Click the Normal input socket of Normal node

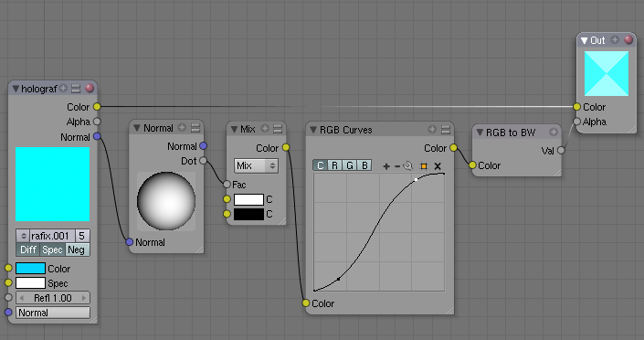tap(130, 241)
